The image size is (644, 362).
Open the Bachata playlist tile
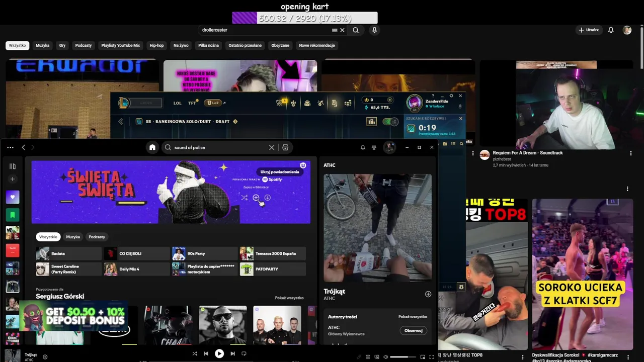tap(68, 253)
